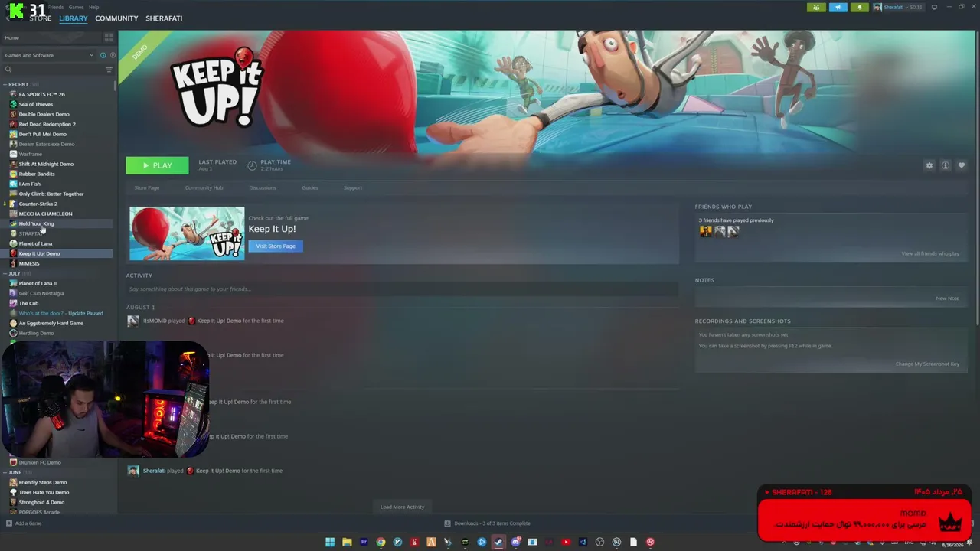Open Sherafati profile from activity feed

coord(154,471)
